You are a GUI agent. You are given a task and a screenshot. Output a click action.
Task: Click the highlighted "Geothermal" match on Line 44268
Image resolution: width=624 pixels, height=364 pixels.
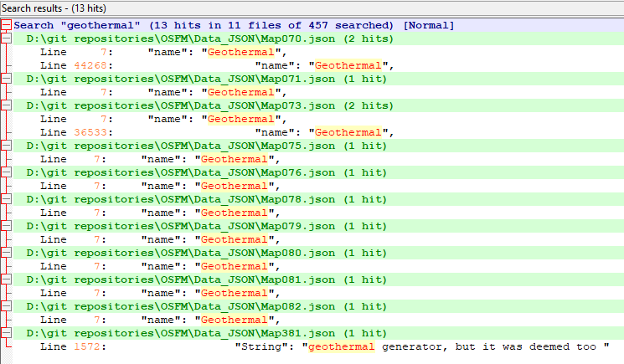pyautogui.click(x=349, y=65)
